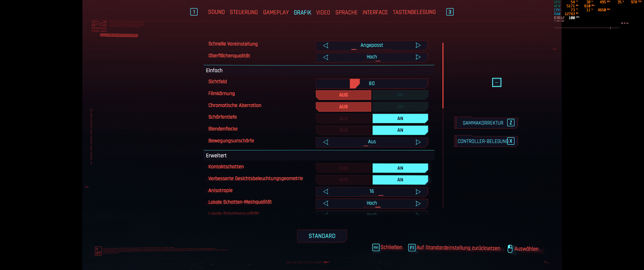Select the Lokale Schatten-Meshqualität Hoch value
Screen dimensions: 644x270
coord(371,203)
